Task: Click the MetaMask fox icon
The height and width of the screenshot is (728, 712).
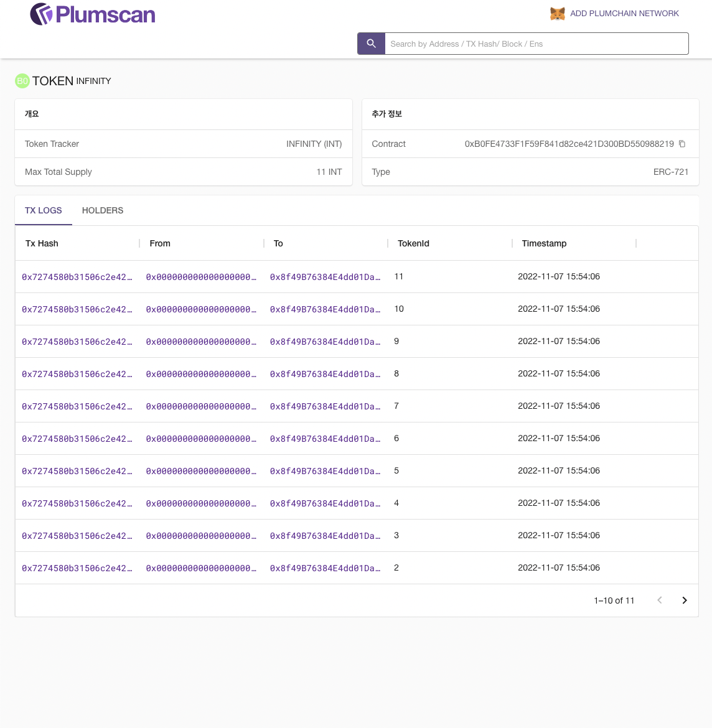Action: [x=557, y=14]
